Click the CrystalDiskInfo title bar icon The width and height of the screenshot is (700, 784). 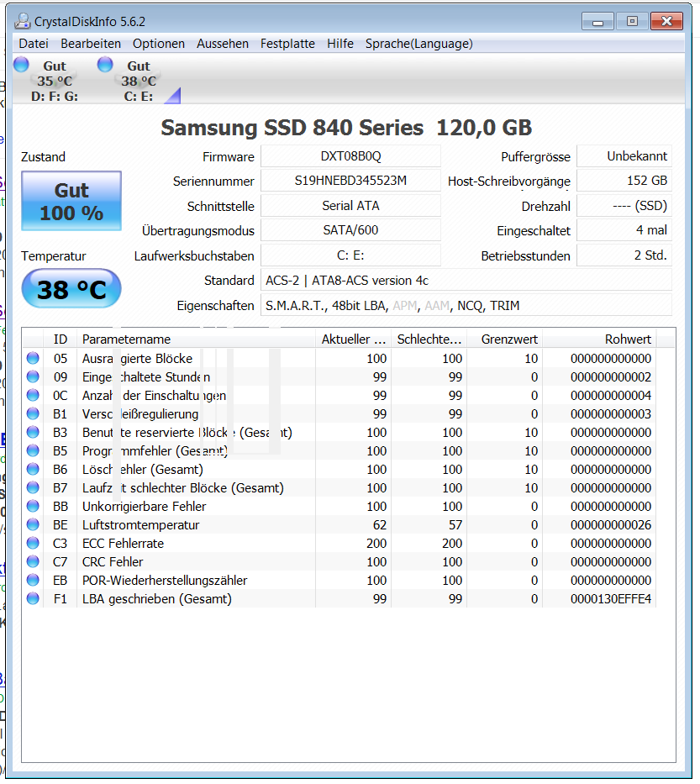(23, 21)
